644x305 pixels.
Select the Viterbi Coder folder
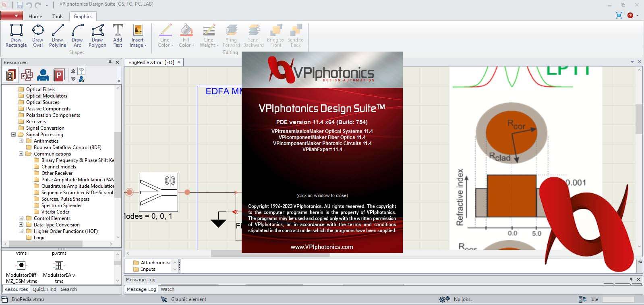pos(55,212)
